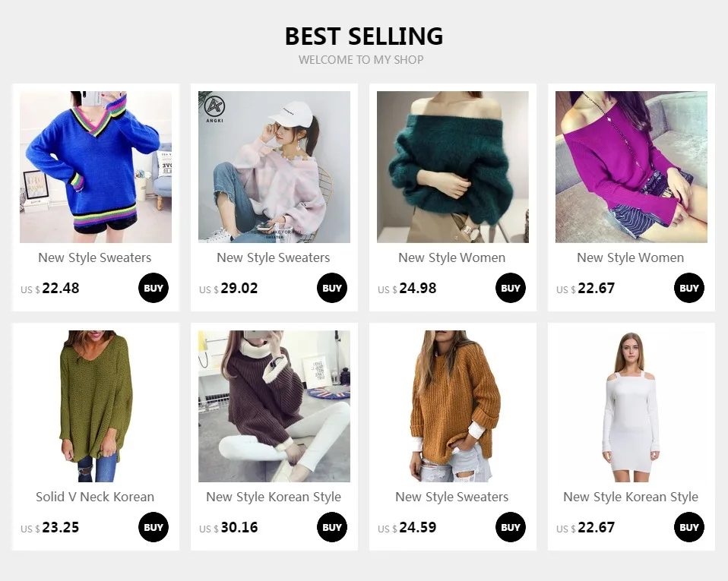Click BUY button for $29.02 pink sweater
The image size is (728, 581).
pos(332,288)
